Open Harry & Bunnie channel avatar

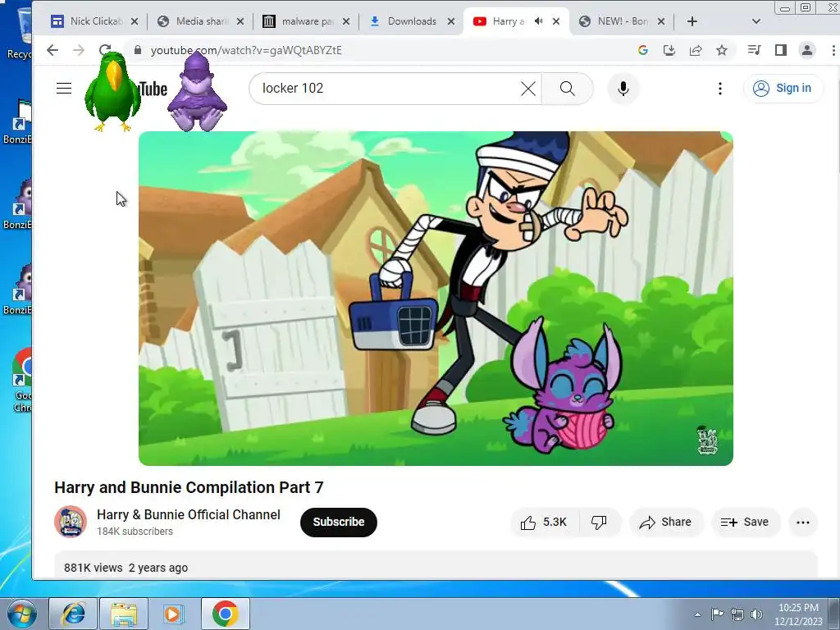pyautogui.click(x=71, y=522)
